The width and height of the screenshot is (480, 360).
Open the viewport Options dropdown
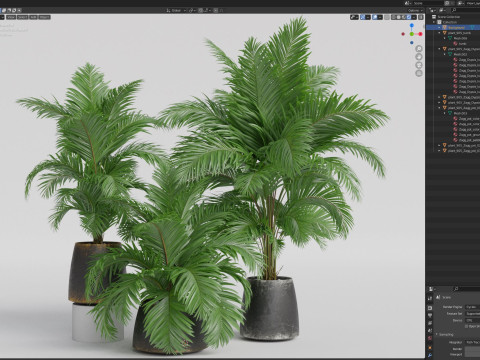coord(416,10)
